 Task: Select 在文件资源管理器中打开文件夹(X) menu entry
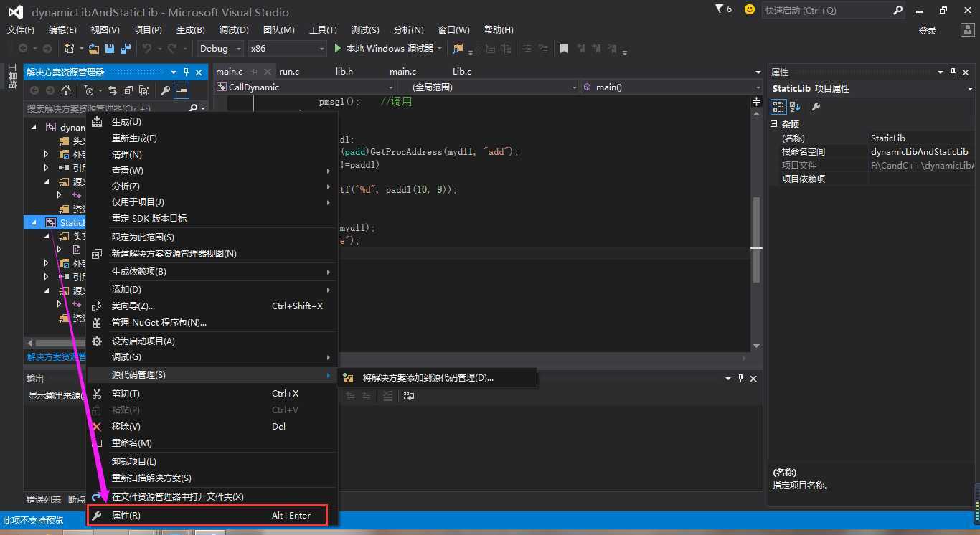(x=212, y=496)
